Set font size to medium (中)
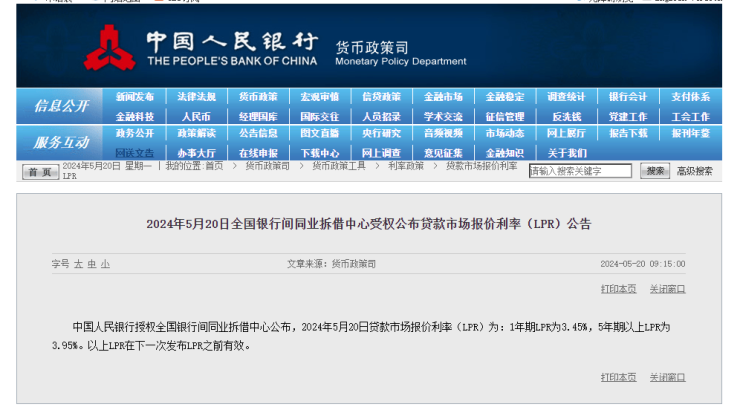 click(x=91, y=264)
